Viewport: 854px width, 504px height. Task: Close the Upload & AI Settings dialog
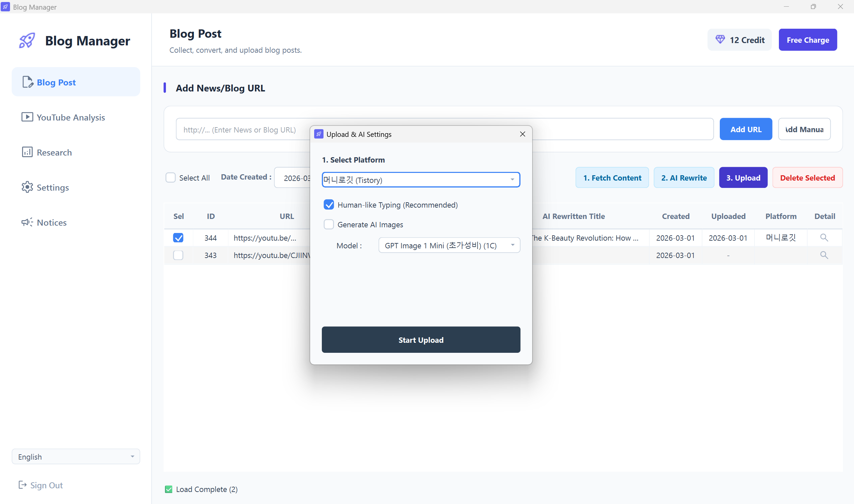[x=522, y=134]
